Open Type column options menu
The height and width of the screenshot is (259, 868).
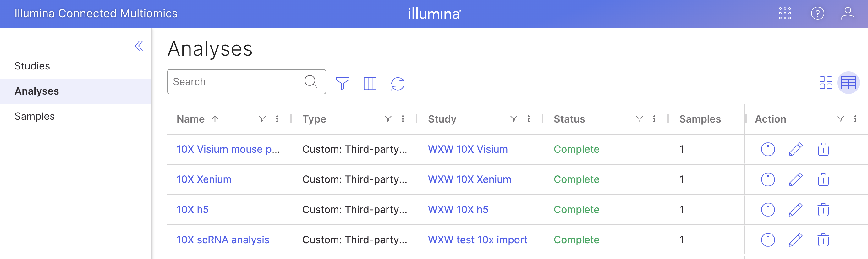(403, 119)
